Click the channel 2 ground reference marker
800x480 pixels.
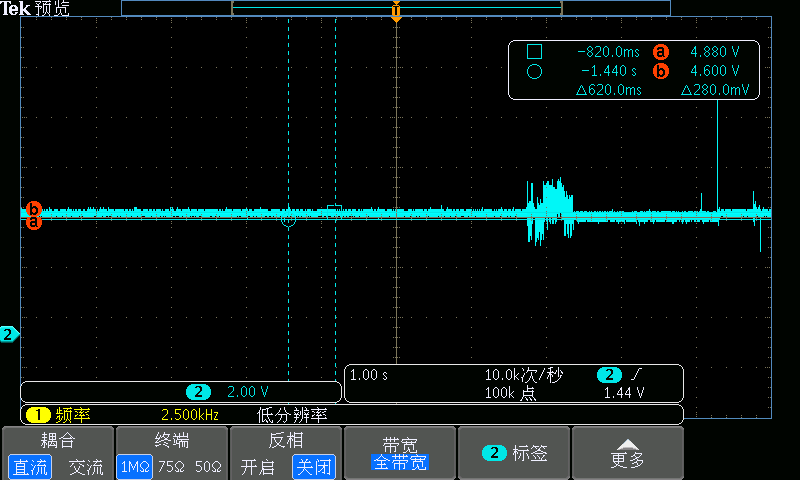pos(9,334)
